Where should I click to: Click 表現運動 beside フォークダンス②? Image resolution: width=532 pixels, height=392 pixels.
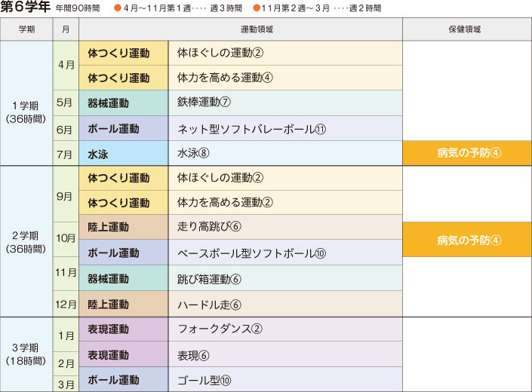124,329
